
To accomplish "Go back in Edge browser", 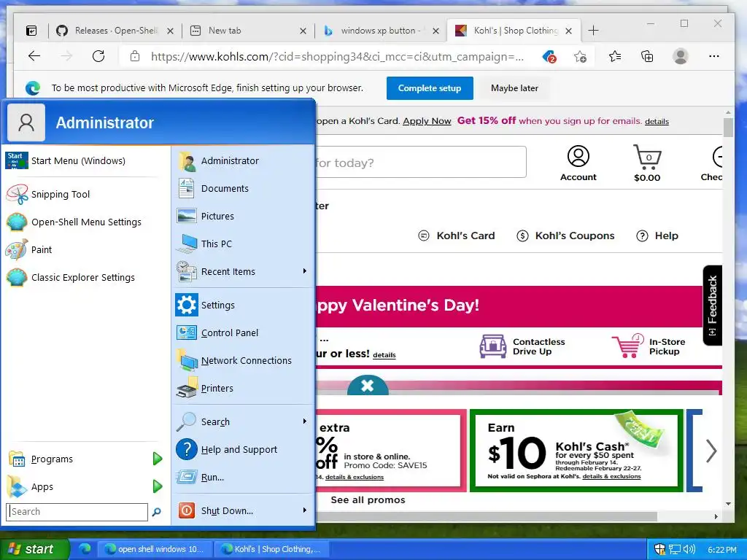I will (x=34, y=56).
